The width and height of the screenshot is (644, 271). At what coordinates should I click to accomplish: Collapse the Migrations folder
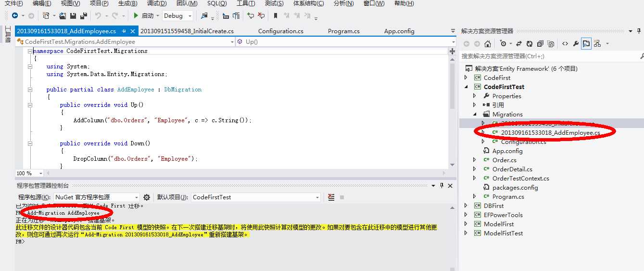[x=475, y=114]
